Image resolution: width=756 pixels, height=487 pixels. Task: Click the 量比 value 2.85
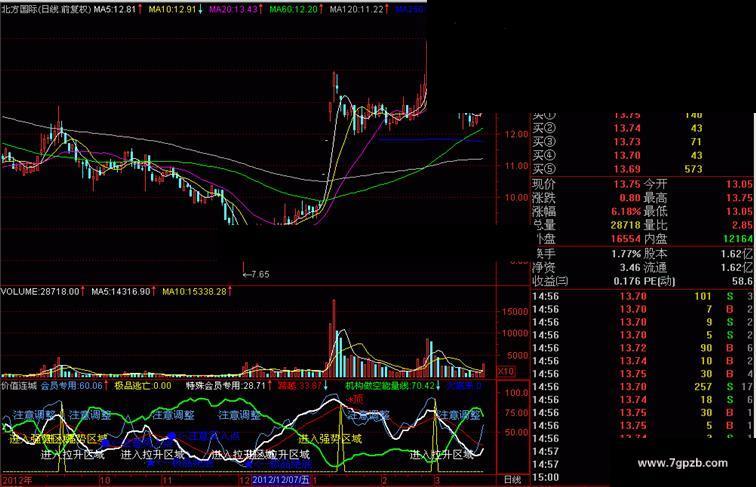click(742, 225)
